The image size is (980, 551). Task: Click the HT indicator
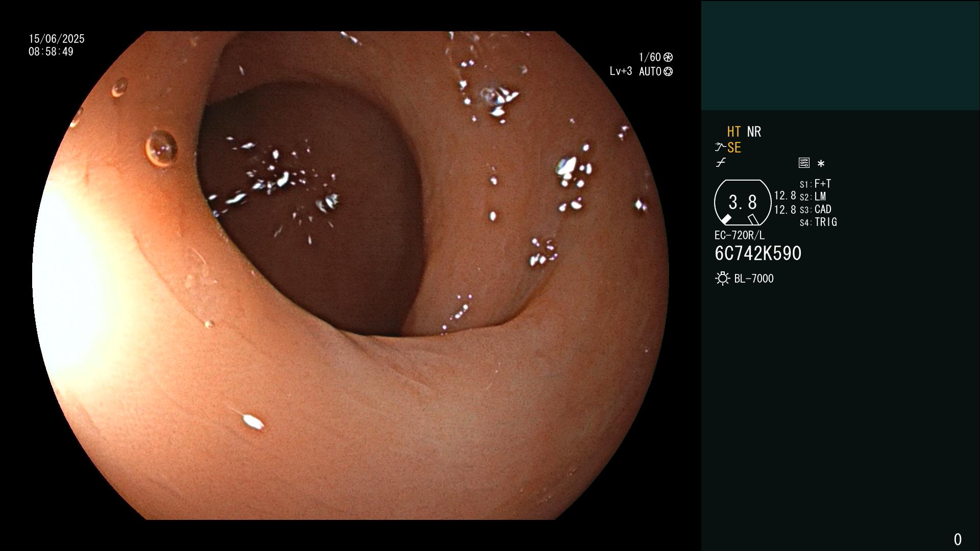pos(734,132)
